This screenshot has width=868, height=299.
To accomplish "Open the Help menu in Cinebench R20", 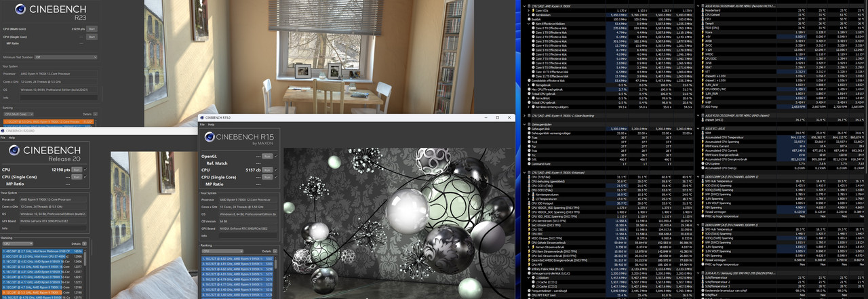I will (x=12, y=137).
